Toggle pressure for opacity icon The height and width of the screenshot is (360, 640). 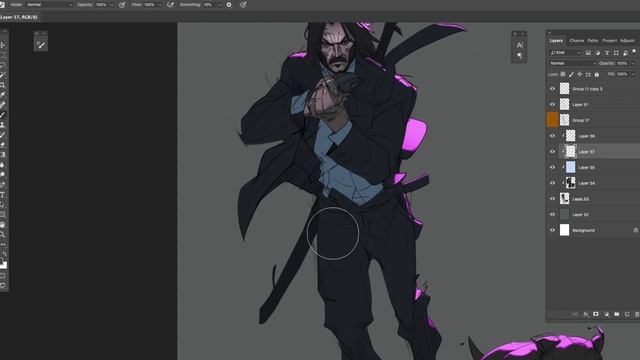[x=122, y=5]
